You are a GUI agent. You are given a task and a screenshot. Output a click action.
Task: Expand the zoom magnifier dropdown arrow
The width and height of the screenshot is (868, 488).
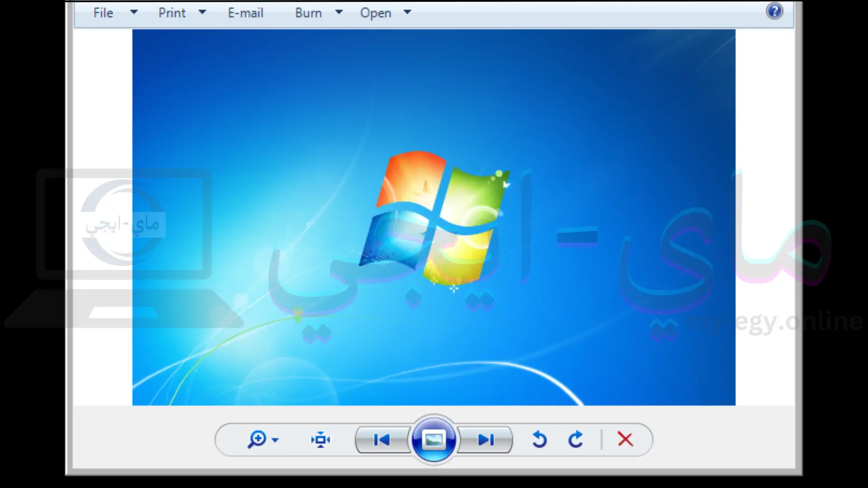pyautogui.click(x=275, y=440)
